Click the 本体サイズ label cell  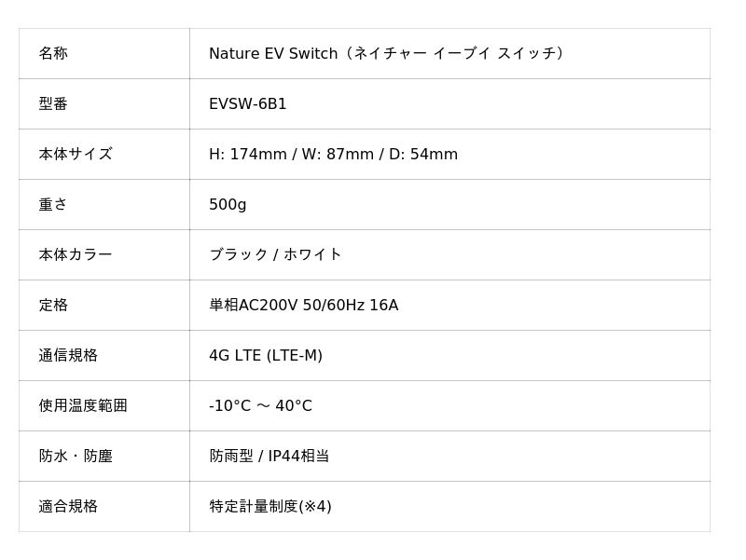(x=76, y=155)
